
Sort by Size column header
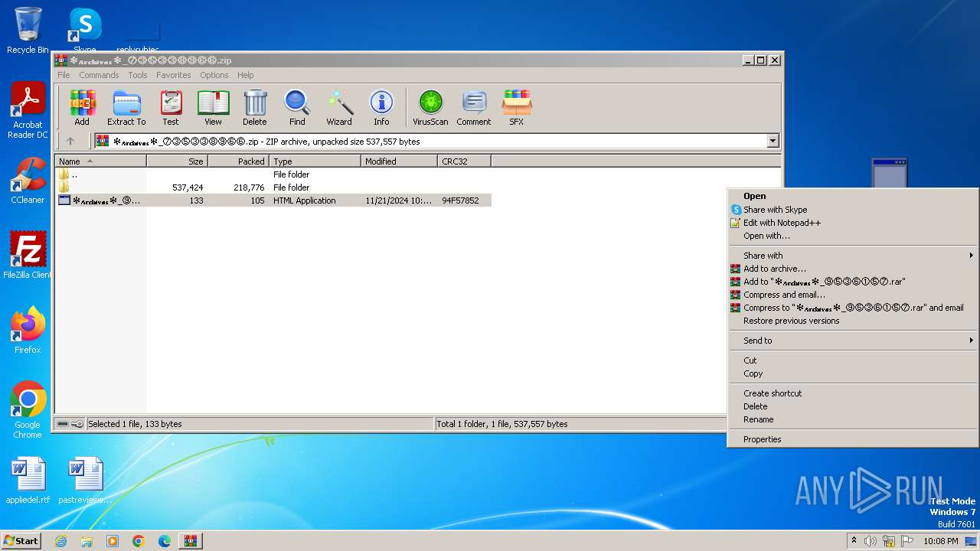[177, 161]
